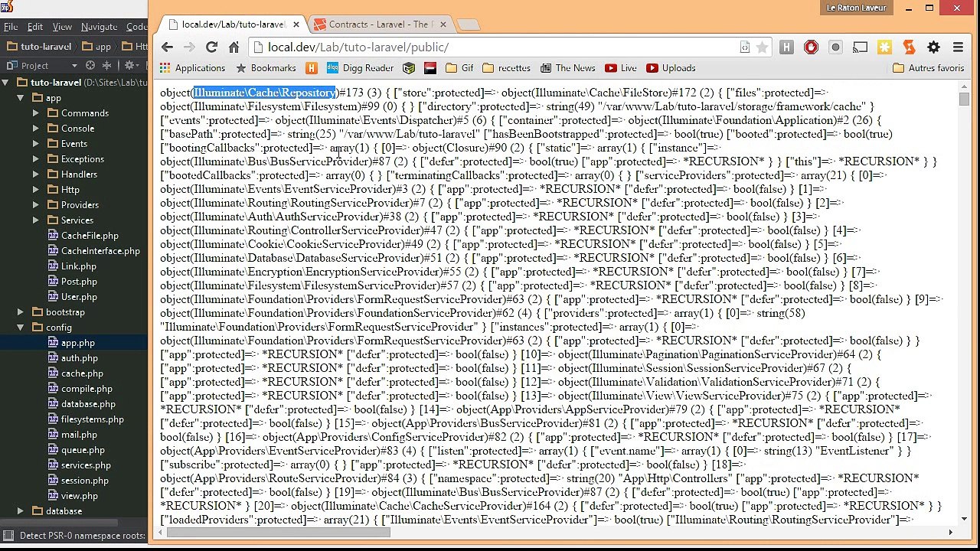Click the page's vertical scrollbar thumb

click(x=964, y=99)
